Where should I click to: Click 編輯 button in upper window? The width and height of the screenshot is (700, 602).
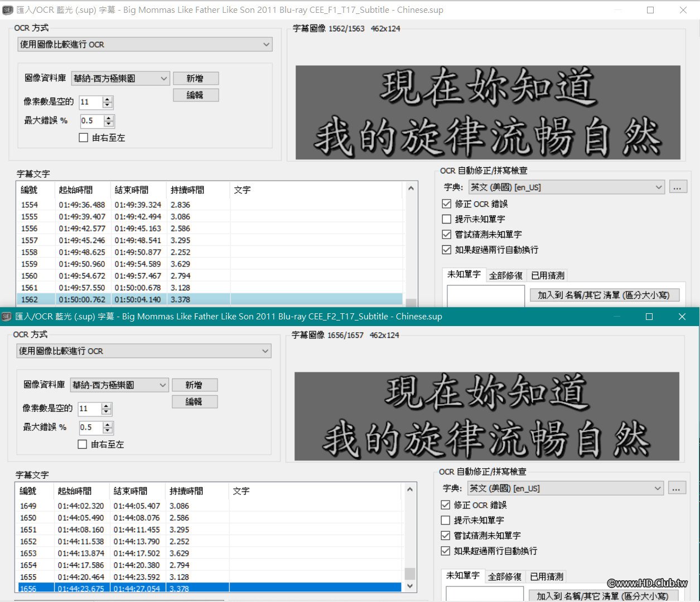click(195, 95)
